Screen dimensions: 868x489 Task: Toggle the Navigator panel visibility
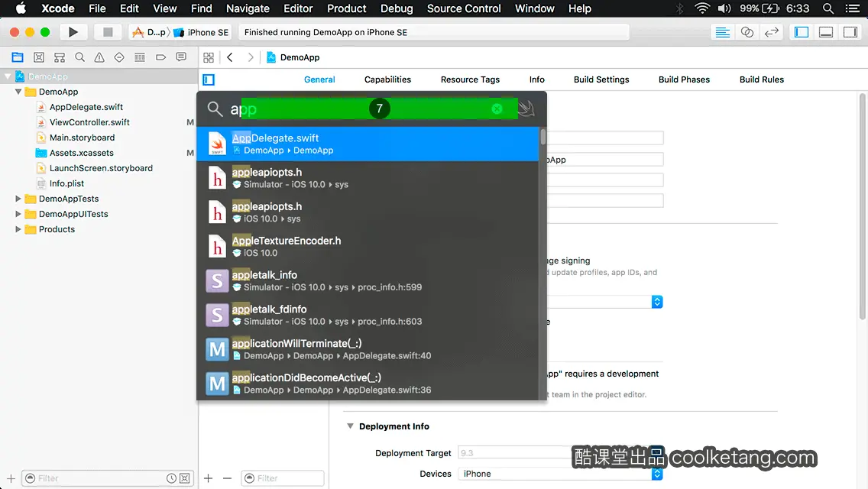801,32
